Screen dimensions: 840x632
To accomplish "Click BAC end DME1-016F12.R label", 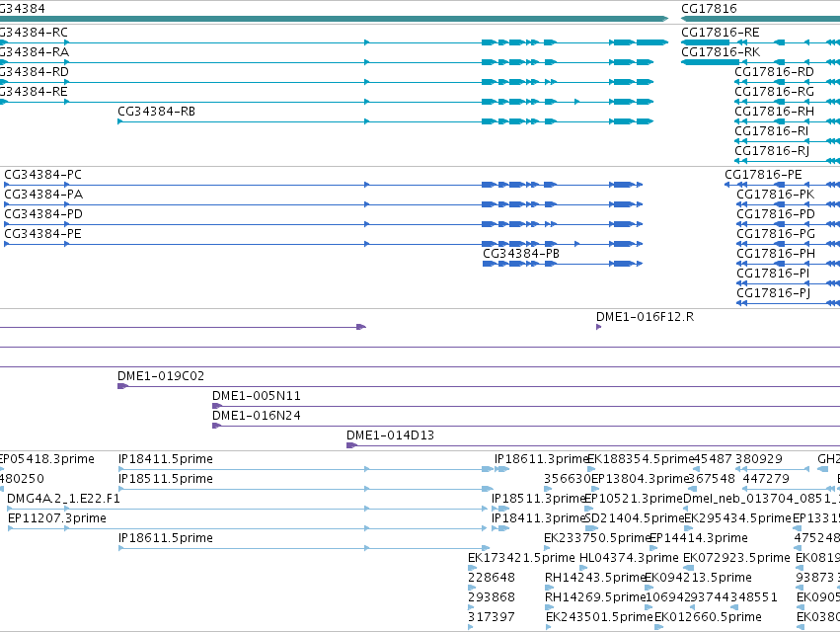I will (x=645, y=317).
